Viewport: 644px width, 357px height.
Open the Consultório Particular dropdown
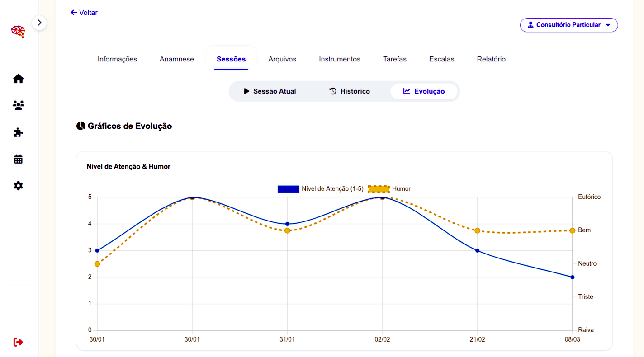568,25
